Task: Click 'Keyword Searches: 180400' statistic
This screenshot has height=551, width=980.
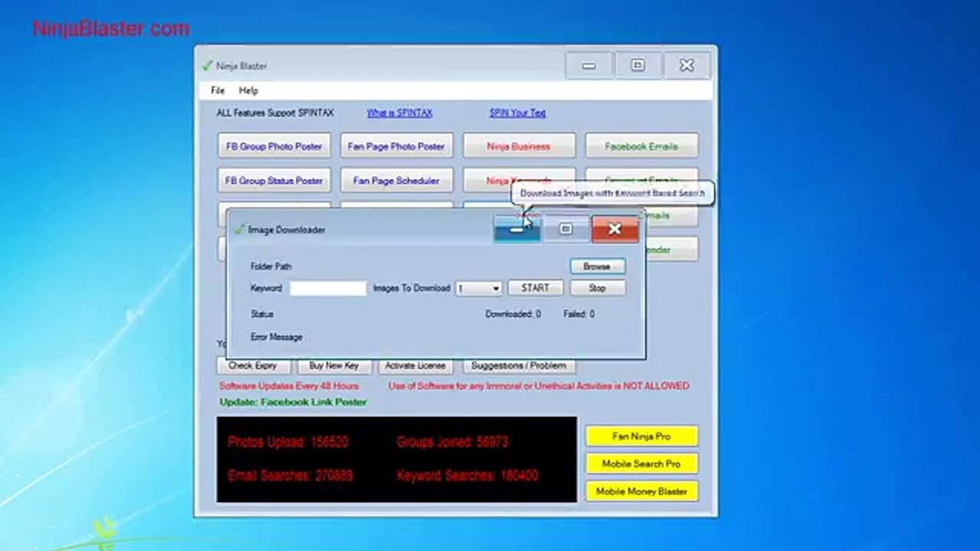Action: pyautogui.click(x=467, y=476)
